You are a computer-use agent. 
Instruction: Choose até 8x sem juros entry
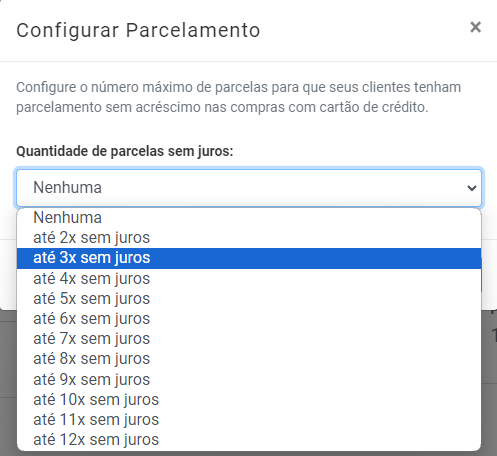pos(249,359)
